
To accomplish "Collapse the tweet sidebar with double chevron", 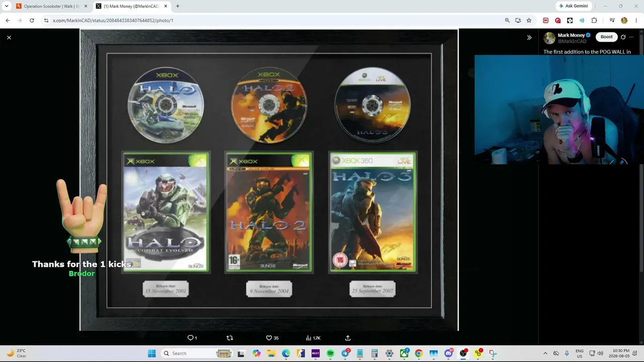I will click(529, 37).
